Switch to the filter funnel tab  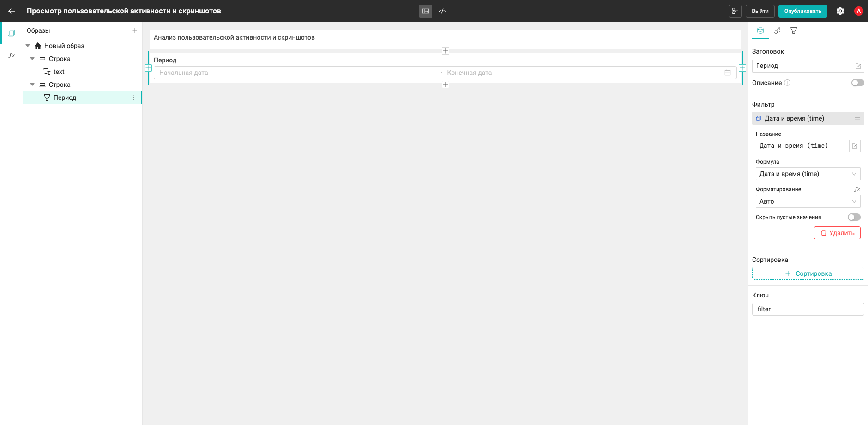click(794, 30)
